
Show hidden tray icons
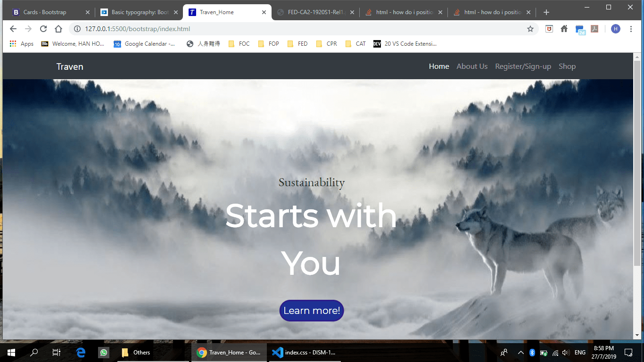tap(520, 352)
